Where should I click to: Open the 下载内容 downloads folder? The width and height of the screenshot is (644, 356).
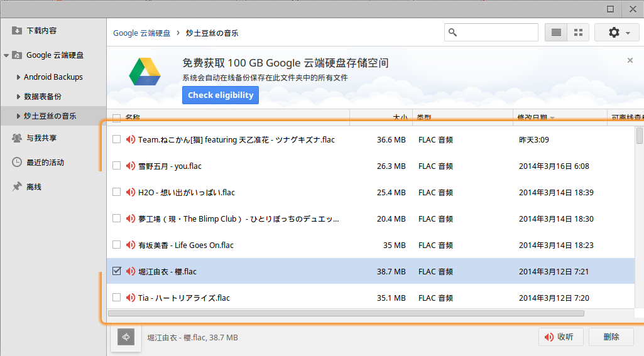tap(41, 30)
